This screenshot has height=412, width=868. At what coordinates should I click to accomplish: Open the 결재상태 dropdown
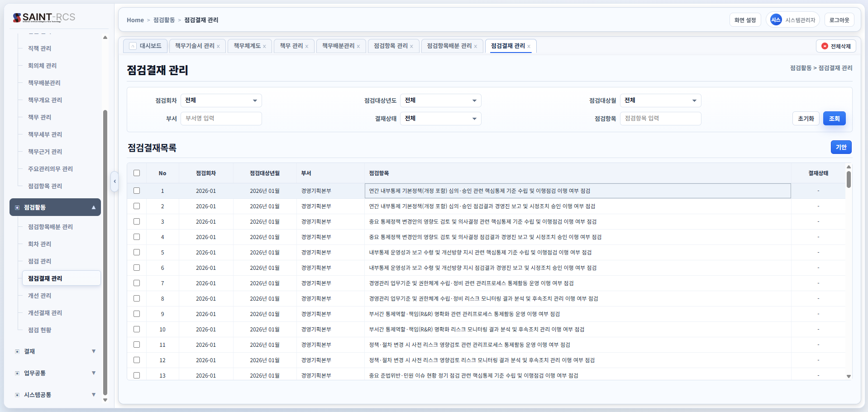(440, 119)
